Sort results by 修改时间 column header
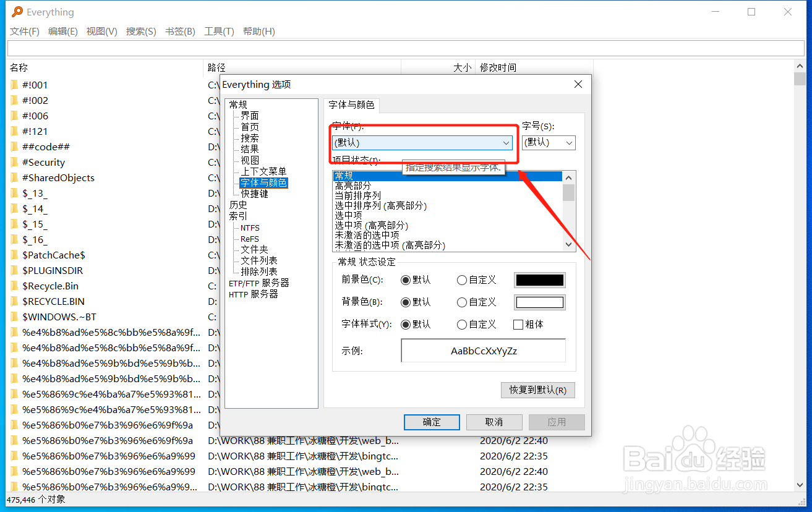This screenshot has width=812, height=512. [534, 67]
